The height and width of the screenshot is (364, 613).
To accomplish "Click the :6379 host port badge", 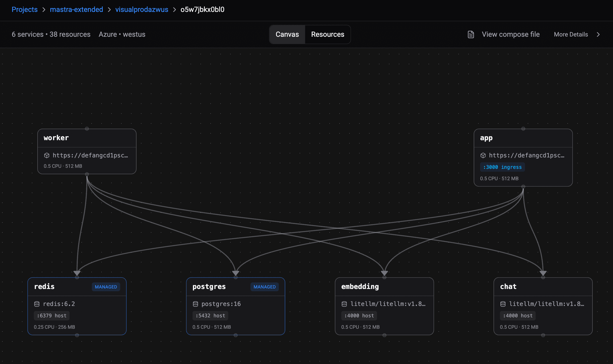I will pyautogui.click(x=52, y=316).
